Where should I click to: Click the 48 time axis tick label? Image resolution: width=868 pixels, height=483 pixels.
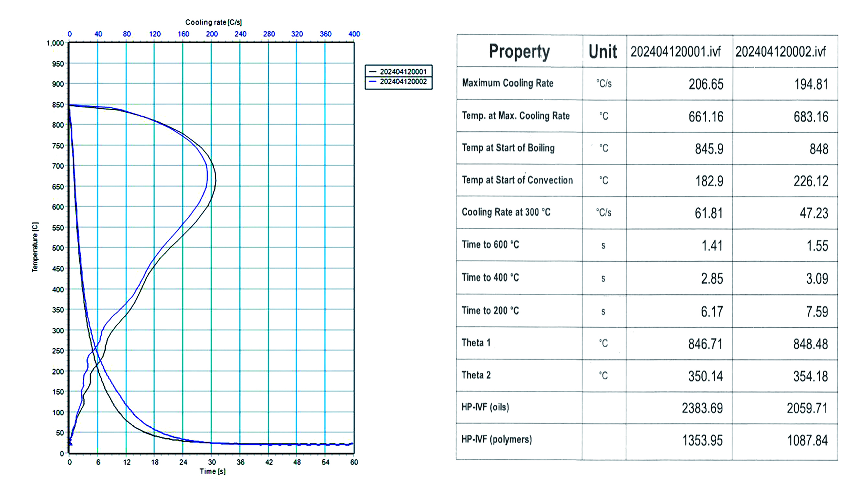tap(297, 462)
